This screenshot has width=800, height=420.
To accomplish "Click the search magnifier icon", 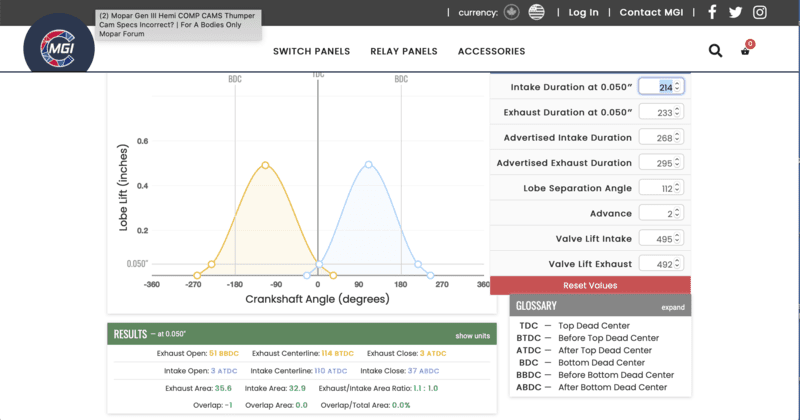I will click(715, 51).
